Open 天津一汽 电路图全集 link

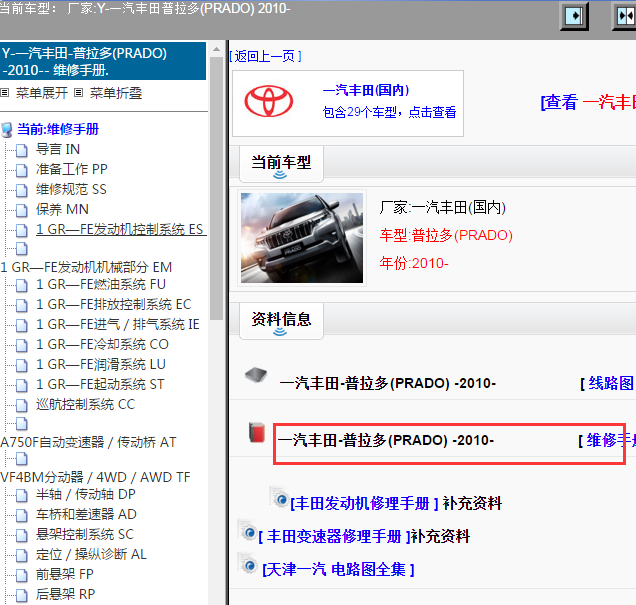coord(339,570)
